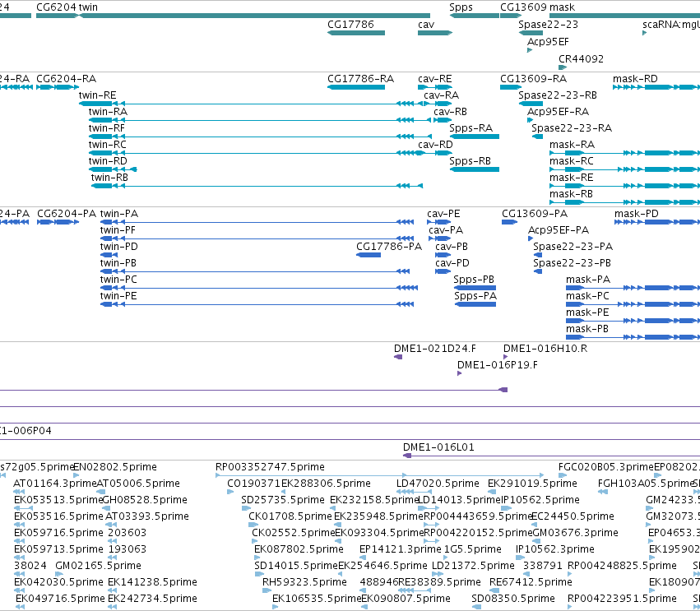Screen dimensions: 700x611
Task: Click protein twin-PB label
Action: (118, 263)
